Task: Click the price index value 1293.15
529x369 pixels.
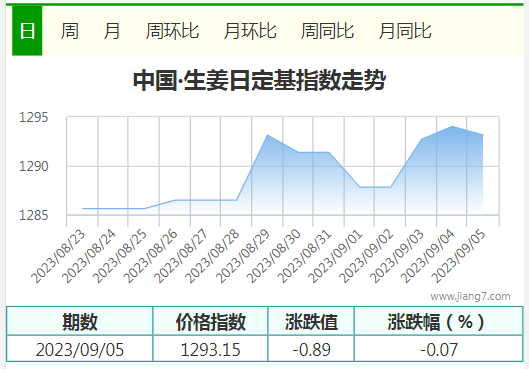Action: (x=211, y=349)
